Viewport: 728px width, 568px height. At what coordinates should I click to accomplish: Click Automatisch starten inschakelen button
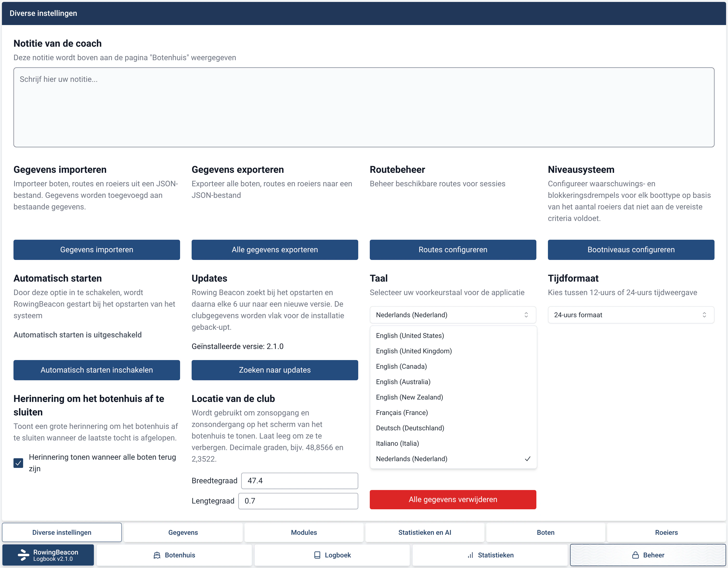pos(97,370)
